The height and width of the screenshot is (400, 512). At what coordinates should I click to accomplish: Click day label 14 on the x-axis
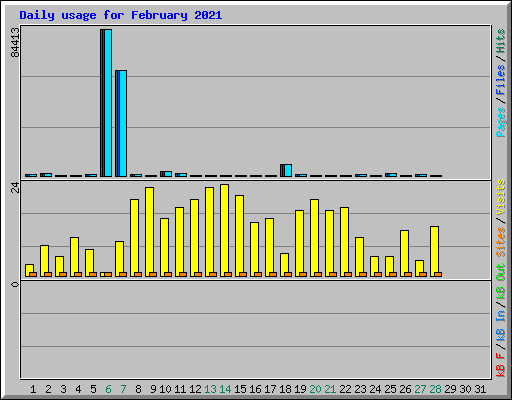pos(225,389)
